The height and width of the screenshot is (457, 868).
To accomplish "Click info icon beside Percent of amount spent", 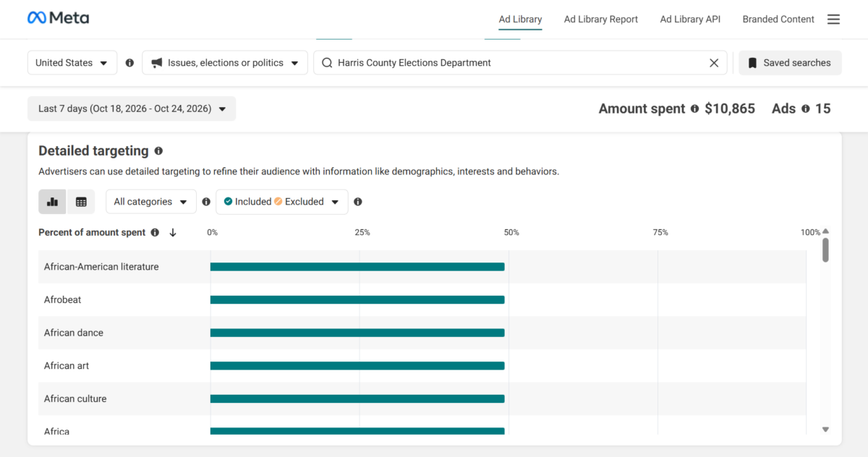I will pyautogui.click(x=155, y=233).
